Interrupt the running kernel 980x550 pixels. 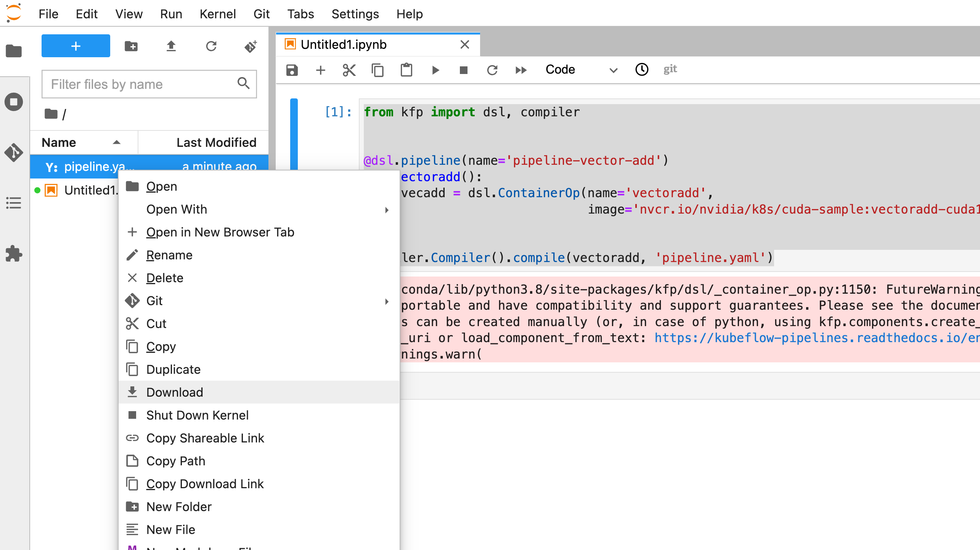[463, 70]
